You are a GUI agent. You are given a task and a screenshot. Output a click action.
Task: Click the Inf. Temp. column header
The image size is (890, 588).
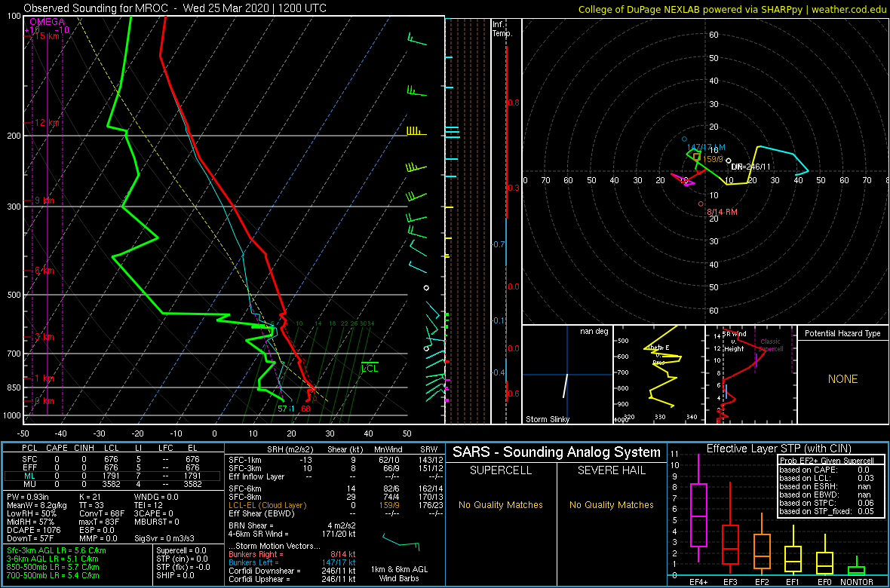(503, 29)
